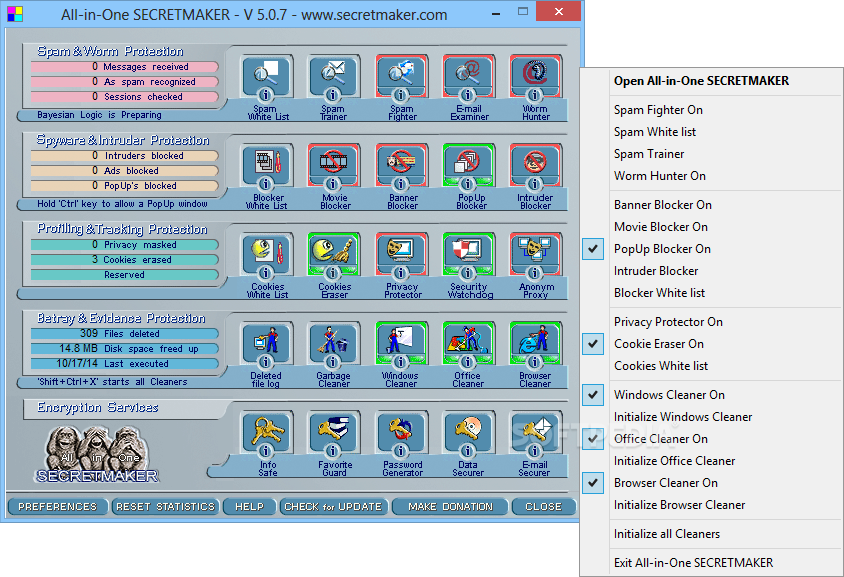Screen dimensions: 844x577
Task: Minimize the SECRETMAKER window
Action: (x=496, y=12)
